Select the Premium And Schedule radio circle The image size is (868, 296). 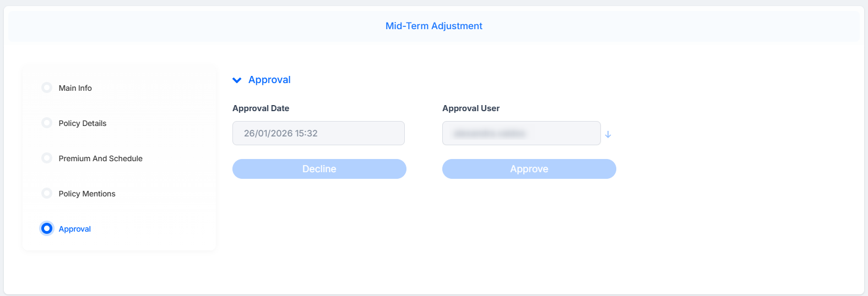(x=47, y=158)
